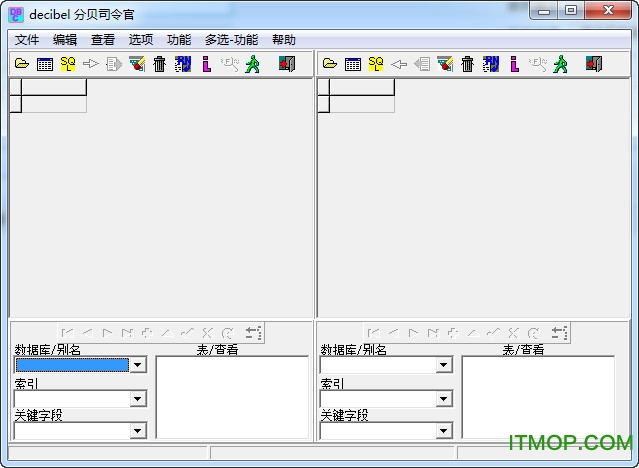Click the exit door icon in left toolbar
The image size is (639, 468).
(x=287, y=64)
